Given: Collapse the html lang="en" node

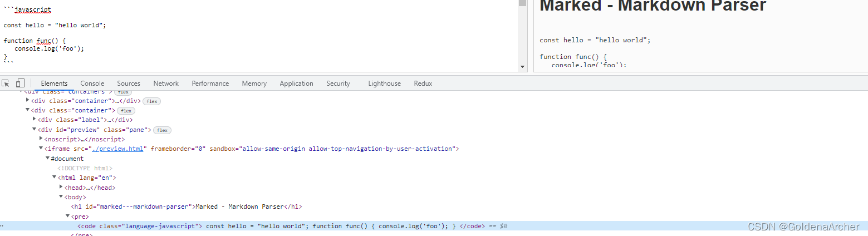Looking at the screenshot, I should coord(55,178).
